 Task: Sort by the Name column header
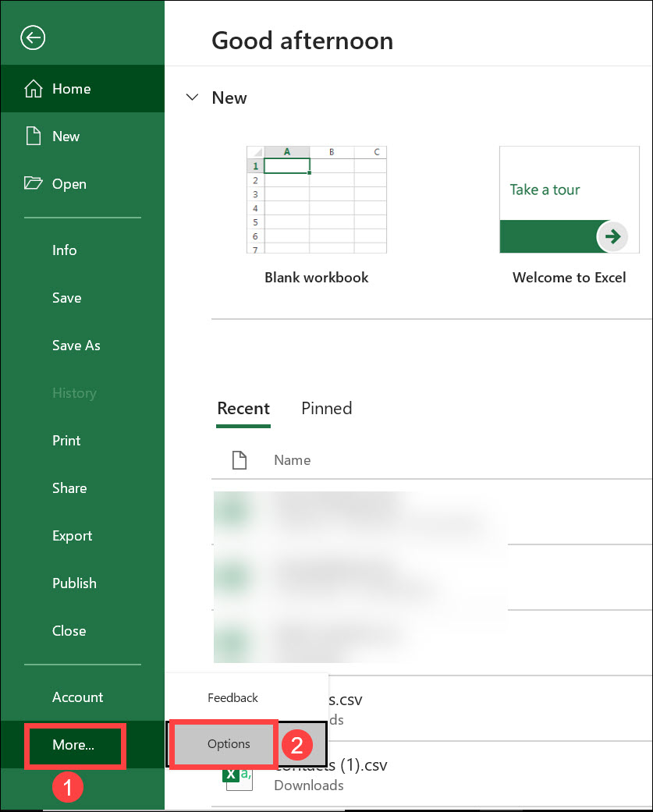coord(292,460)
